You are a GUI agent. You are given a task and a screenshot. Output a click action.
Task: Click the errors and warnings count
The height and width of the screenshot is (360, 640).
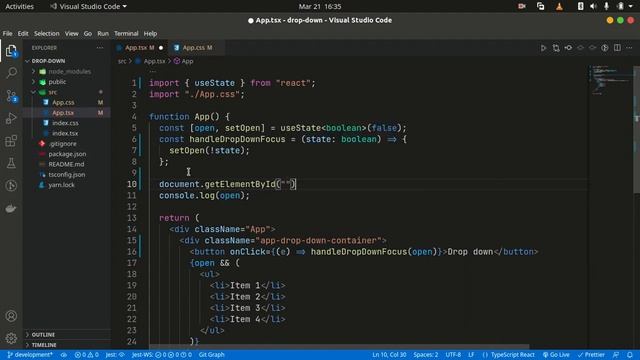click(86, 355)
